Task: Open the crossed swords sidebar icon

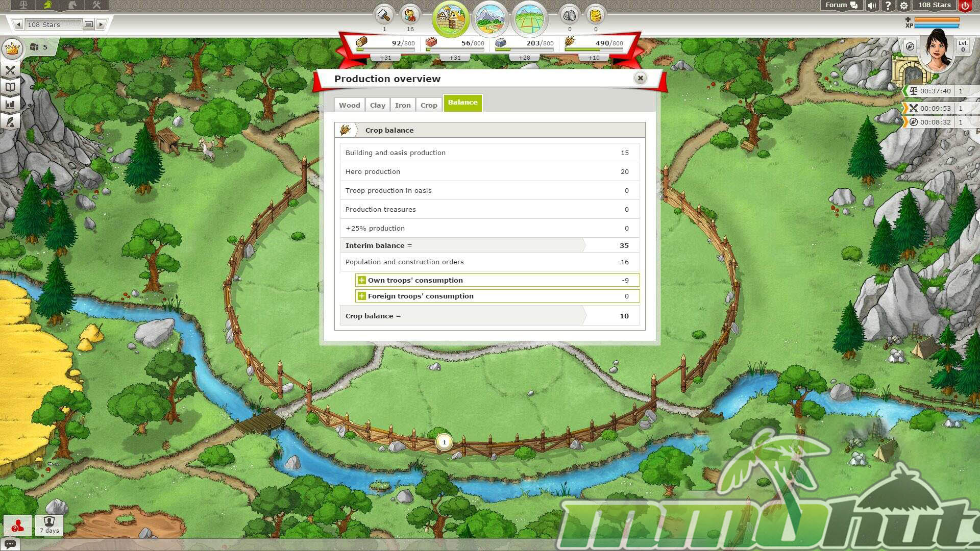Action: point(10,70)
